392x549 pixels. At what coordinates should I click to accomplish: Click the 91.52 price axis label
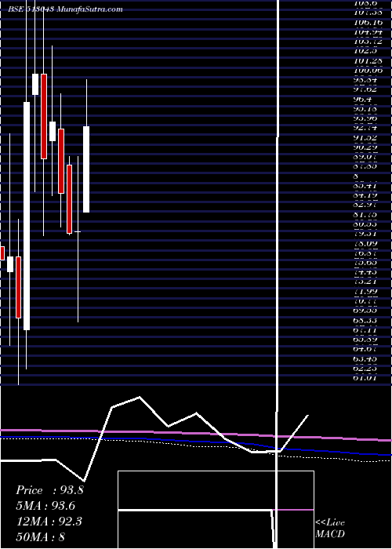(x=364, y=138)
